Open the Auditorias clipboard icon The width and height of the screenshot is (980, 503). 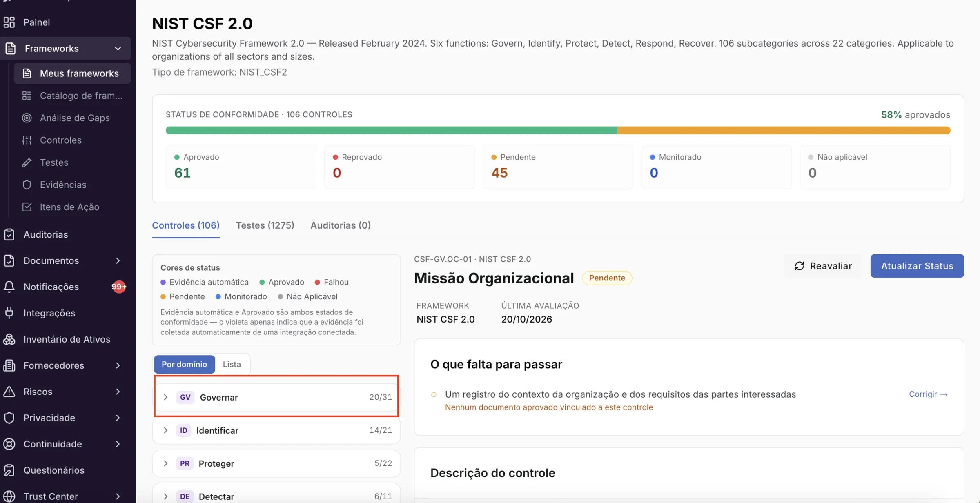point(9,234)
